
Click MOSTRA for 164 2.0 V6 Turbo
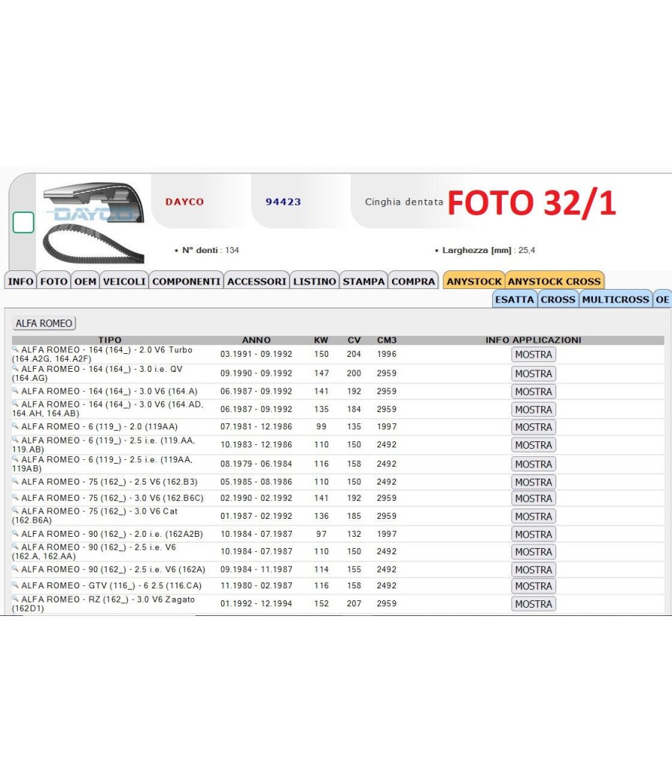(534, 355)
